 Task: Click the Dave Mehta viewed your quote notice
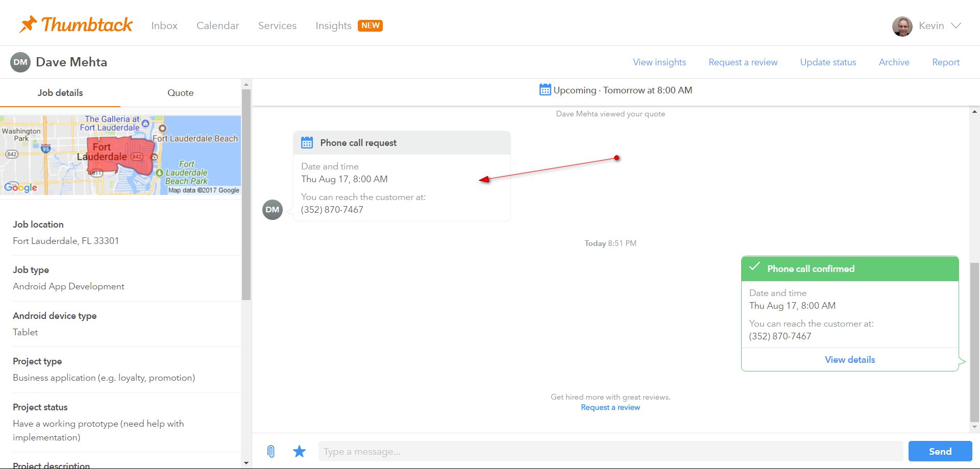point(610,114)
